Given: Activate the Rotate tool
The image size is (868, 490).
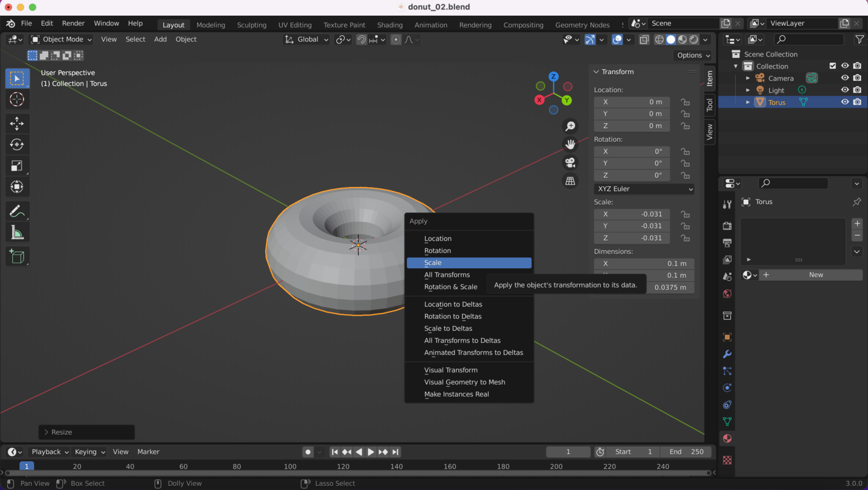Looking at the screenshot, I should (17, 145).
